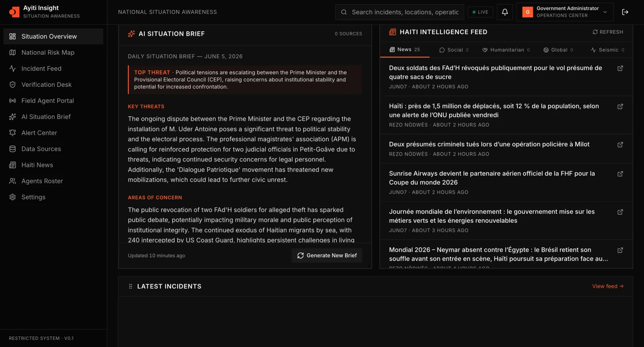644x347 pixels.
Task: Open the Deux présumés criminels tués headline
Action: tap(489, 144)
